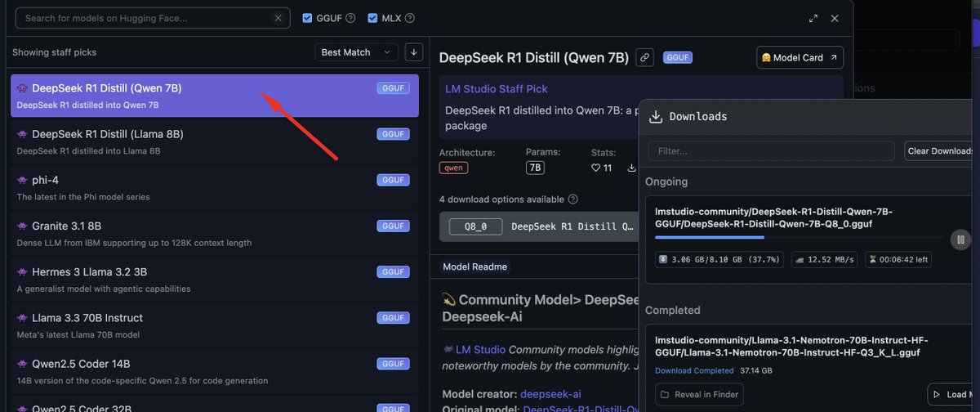980x412 pixels.
Task: Click the Qwen2.5 Coder 14B GGUF badge
Action: 393,364
